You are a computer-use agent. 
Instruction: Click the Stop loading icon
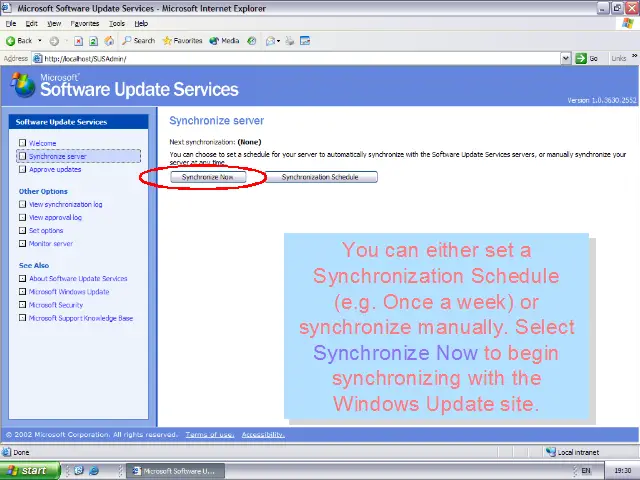click(78, 41)
